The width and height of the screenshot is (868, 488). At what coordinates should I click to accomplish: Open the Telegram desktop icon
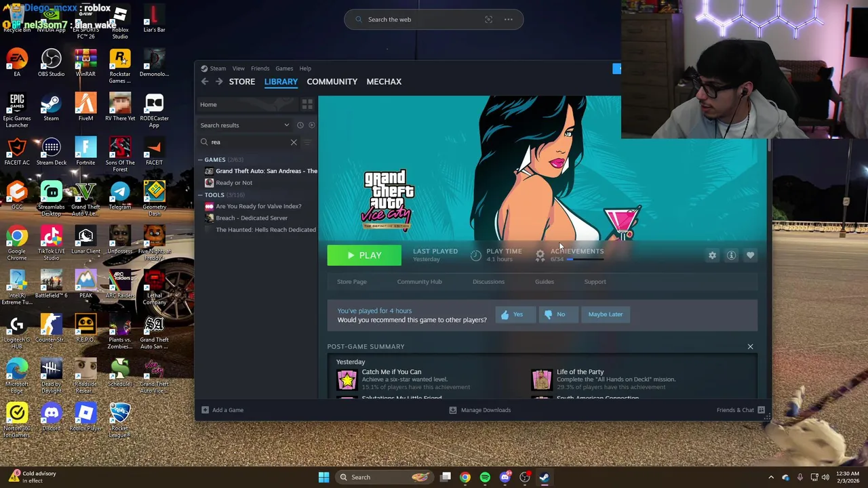(x=120, y=196)
